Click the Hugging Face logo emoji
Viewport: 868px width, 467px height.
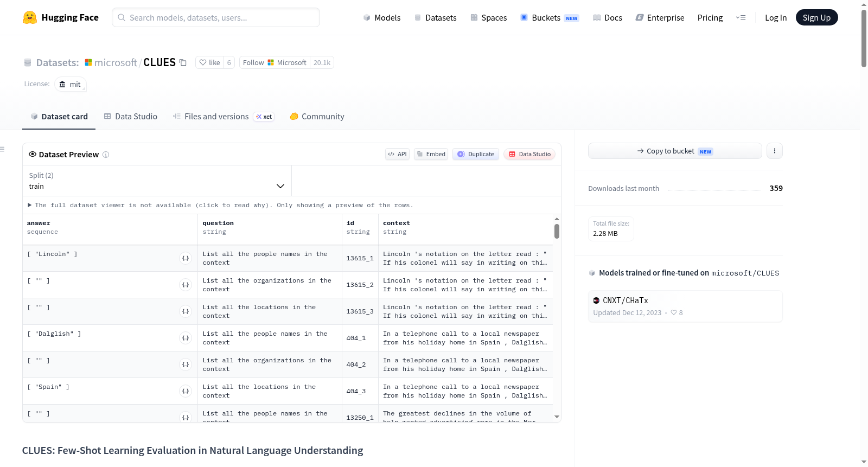pyautogui.click(x=30, y=17)
